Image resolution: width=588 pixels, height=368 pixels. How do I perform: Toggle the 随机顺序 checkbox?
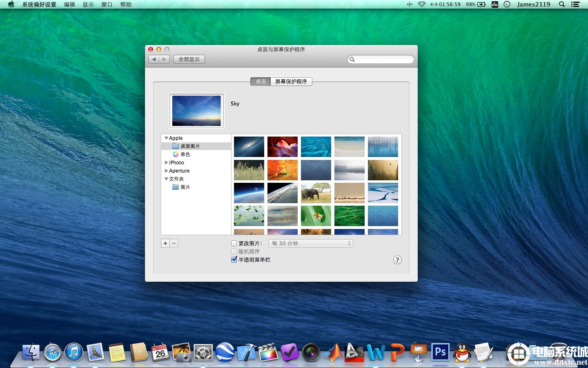pos(234,251)
